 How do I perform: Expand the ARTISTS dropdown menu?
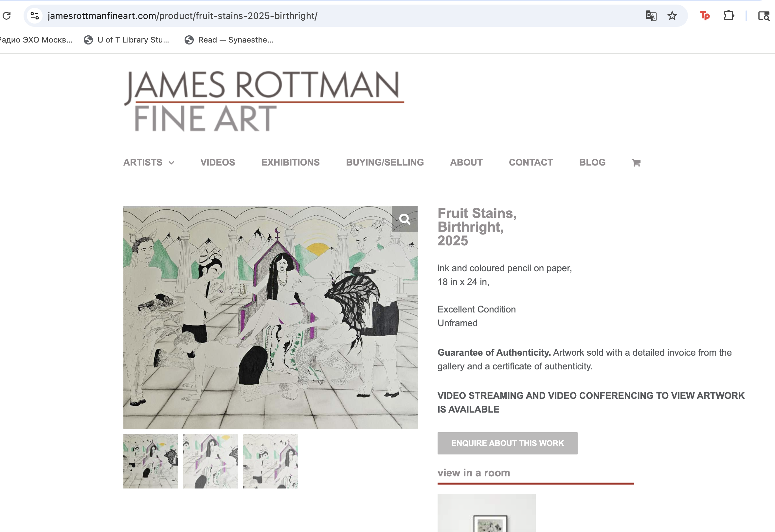pyautogui.click(x=149, y=162)
